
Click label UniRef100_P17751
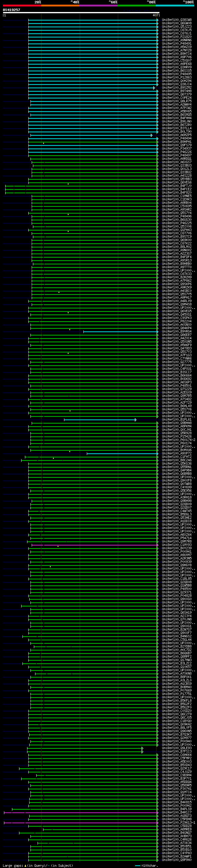[177, 694]
